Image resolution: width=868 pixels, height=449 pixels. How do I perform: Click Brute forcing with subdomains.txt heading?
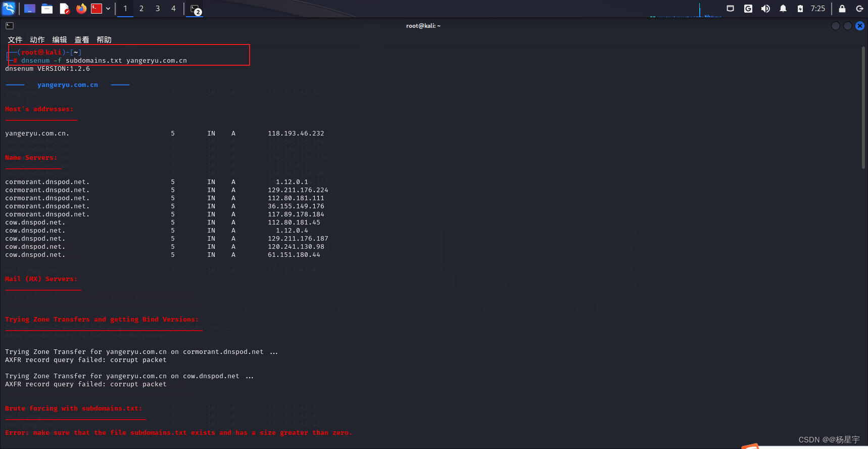(x=74, y=409)
